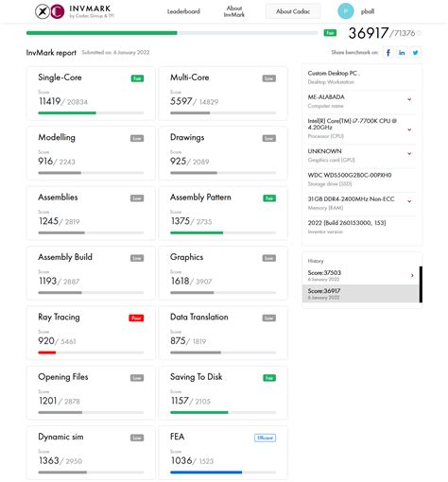Select the Opening Files card title
The width and height of the screenshot is (448, 482).
[x=63, y=377]
